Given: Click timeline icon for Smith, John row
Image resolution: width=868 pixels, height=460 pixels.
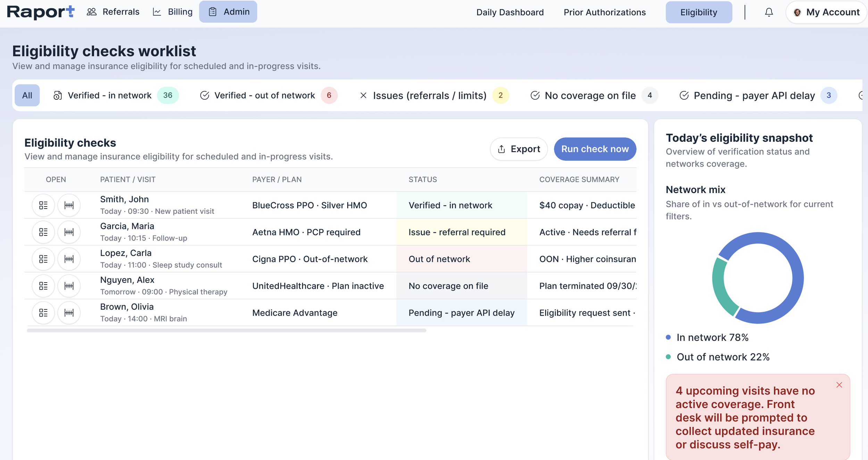Looking at the screenshot, I should (69, 205).
